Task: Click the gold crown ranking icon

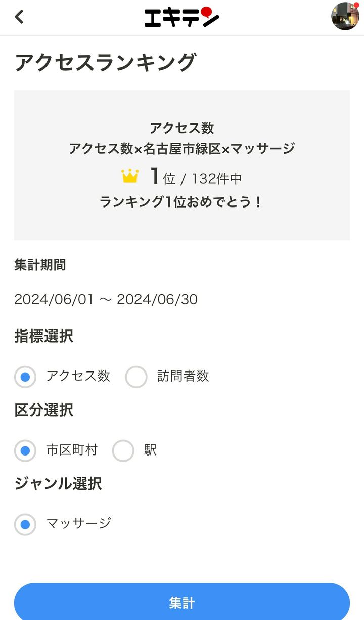Action: click(130, 176)
